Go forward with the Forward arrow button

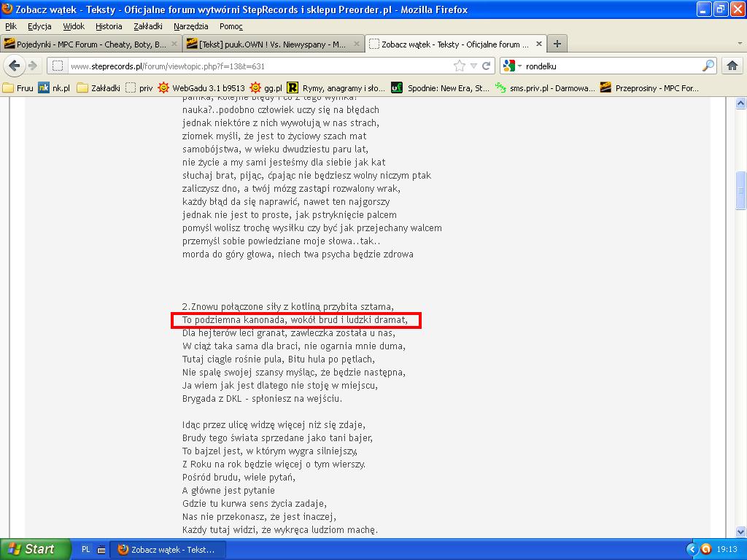[x=33, y=66]
